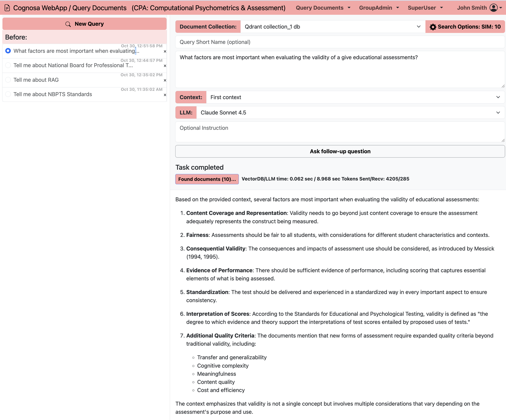Screen dimensions: 506x420
Task: Remove the NBPTS Standards query entry
Action: (165, 95)
